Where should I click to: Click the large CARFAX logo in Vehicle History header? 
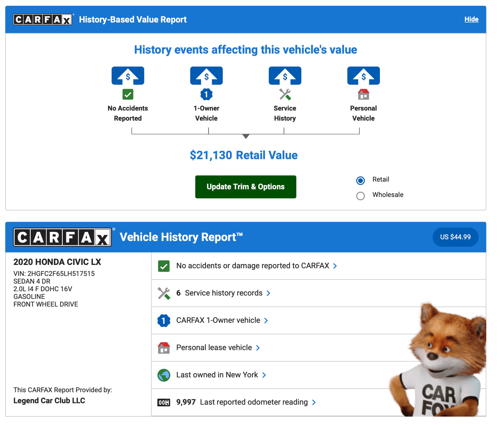point(62,237)
